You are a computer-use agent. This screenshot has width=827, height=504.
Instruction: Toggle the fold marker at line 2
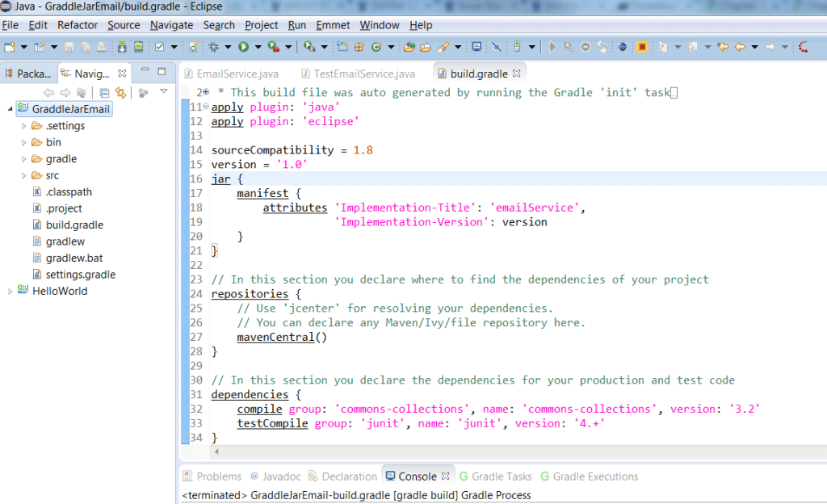point(206,92)
